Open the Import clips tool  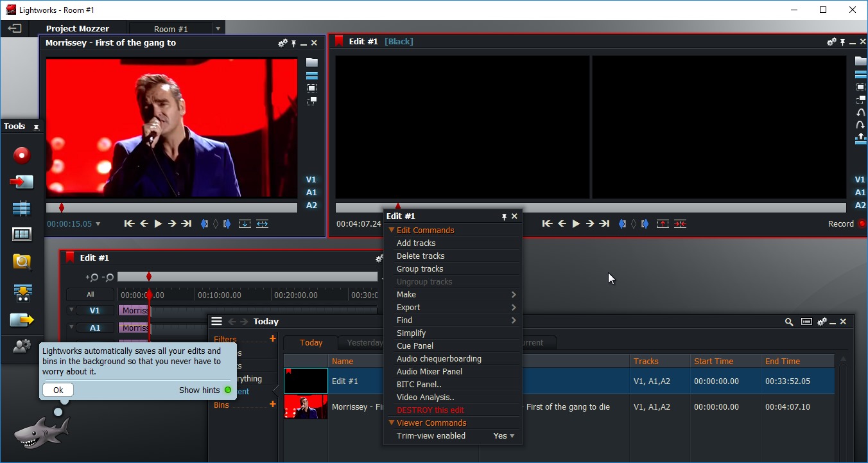pos(22,182)
